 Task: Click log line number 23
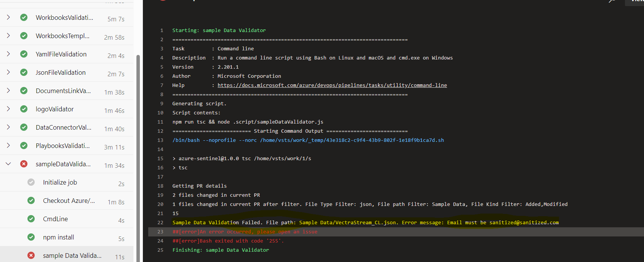(x=160, y=231)
